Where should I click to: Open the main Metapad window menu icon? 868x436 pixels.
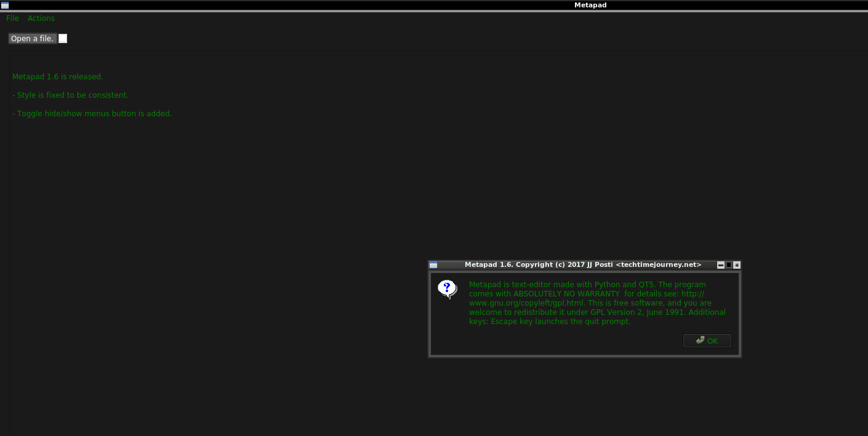(x=5, y=5)
